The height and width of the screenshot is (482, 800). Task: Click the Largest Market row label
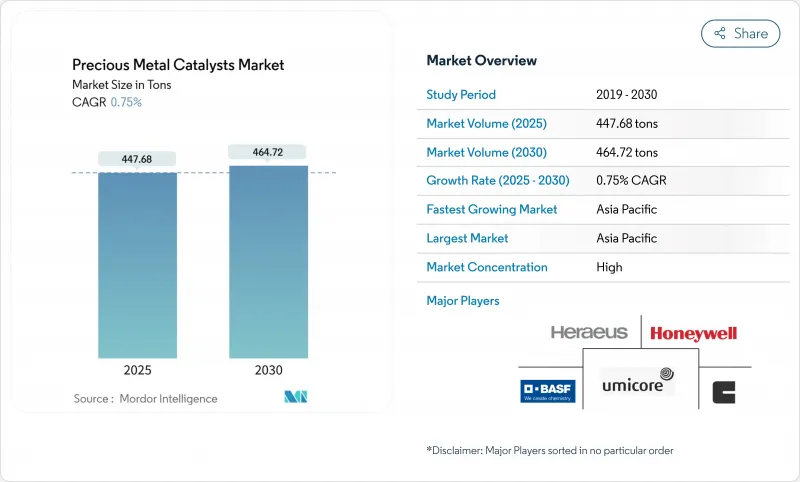[x=467, y=238]
